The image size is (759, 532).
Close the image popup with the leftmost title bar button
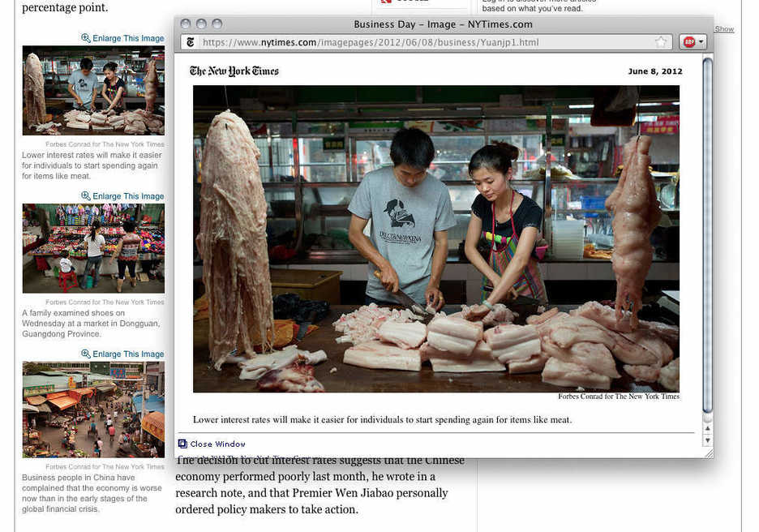(x=186, y=24)
